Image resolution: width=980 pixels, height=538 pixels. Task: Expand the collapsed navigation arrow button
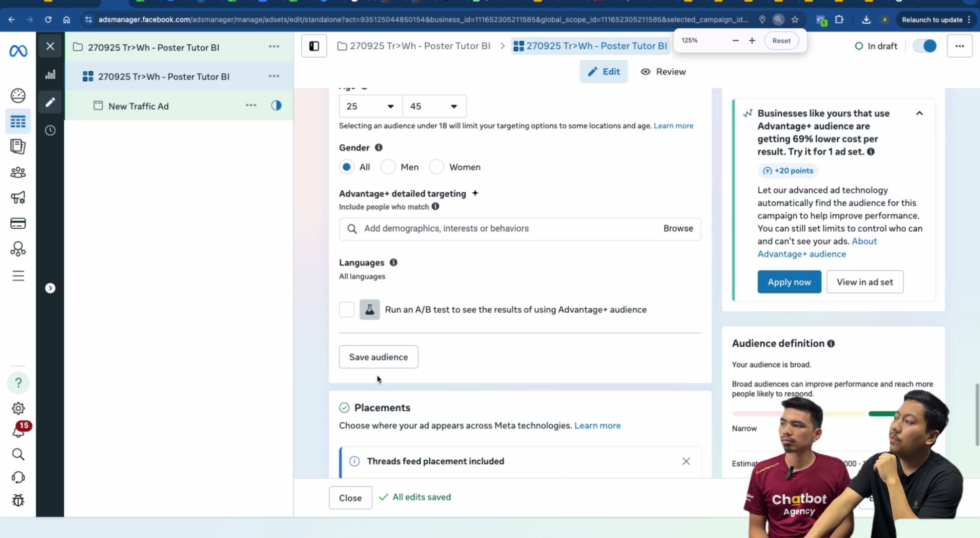pos(50,288)
